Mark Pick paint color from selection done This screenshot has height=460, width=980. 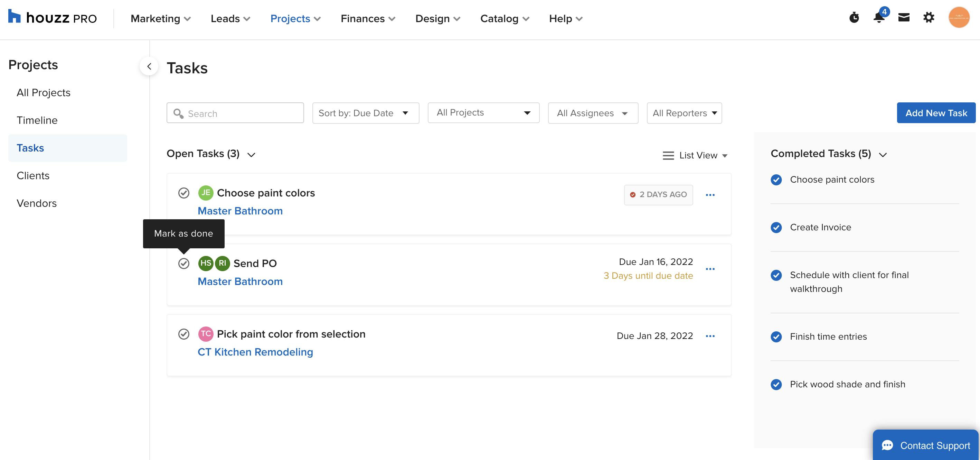184,334
